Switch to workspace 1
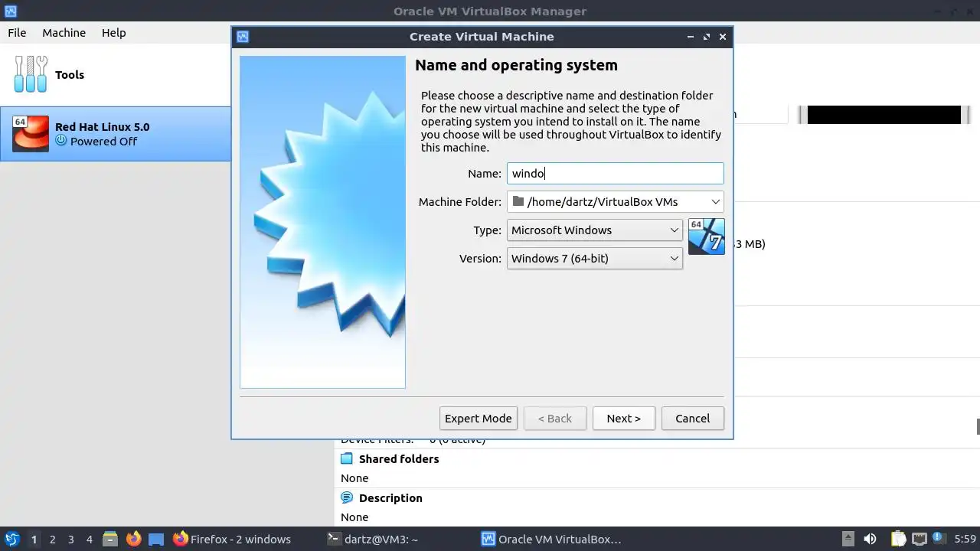Image resolution: width=980 pixels, height=551 pixels. pos(34,539)
